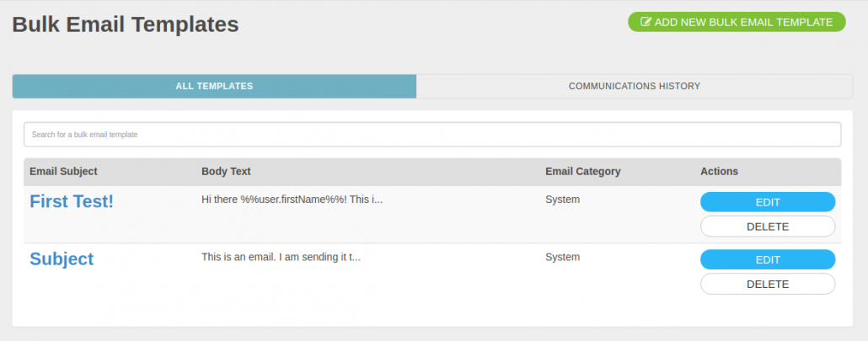Select the "This is an email" body preview

[281, 257]
